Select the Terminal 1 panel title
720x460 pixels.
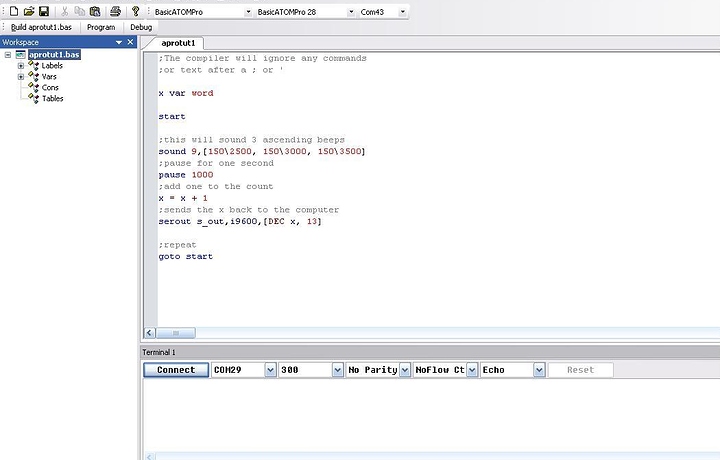click(159, 352)
